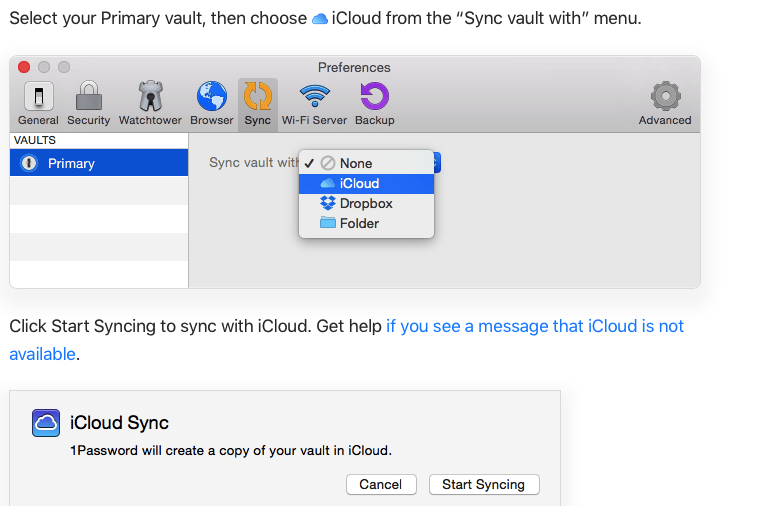Open the Advanced preferences gear
The width and height of the screenshot is (758, 506).
tap(665, 103)
